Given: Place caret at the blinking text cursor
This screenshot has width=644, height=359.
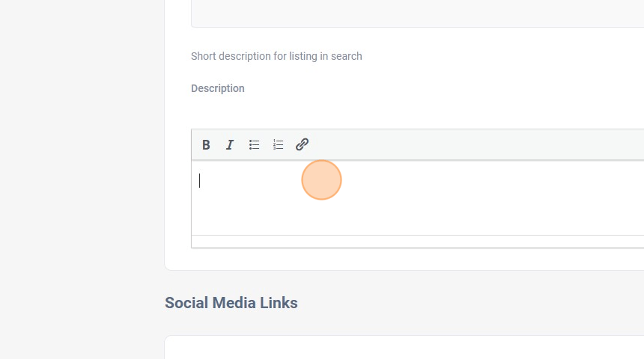Looking at the screenshot, I should point(200,180).
